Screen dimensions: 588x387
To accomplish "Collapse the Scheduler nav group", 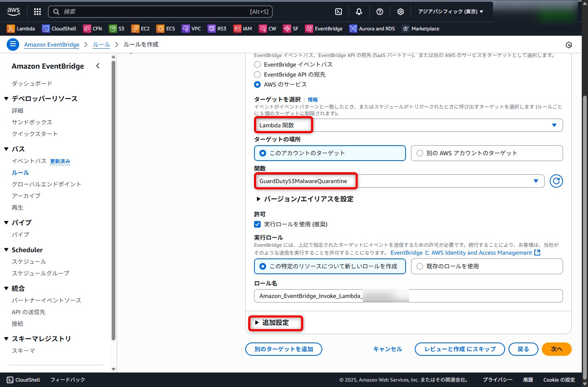I will (6, 250).
